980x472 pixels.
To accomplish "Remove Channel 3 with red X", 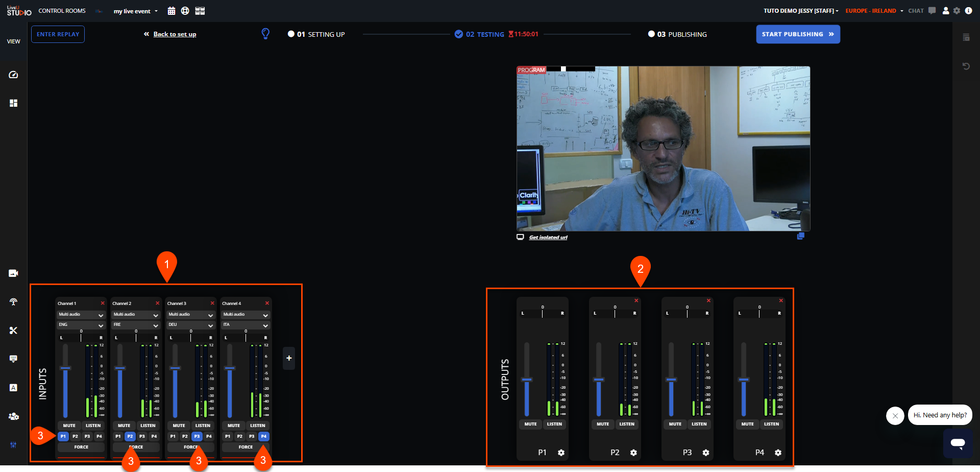I will 212,303.
